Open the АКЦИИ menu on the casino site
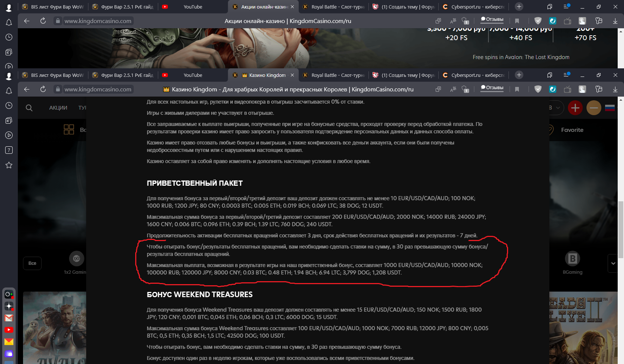The height and width of the screenshot is (364, 624). point(58,108)
